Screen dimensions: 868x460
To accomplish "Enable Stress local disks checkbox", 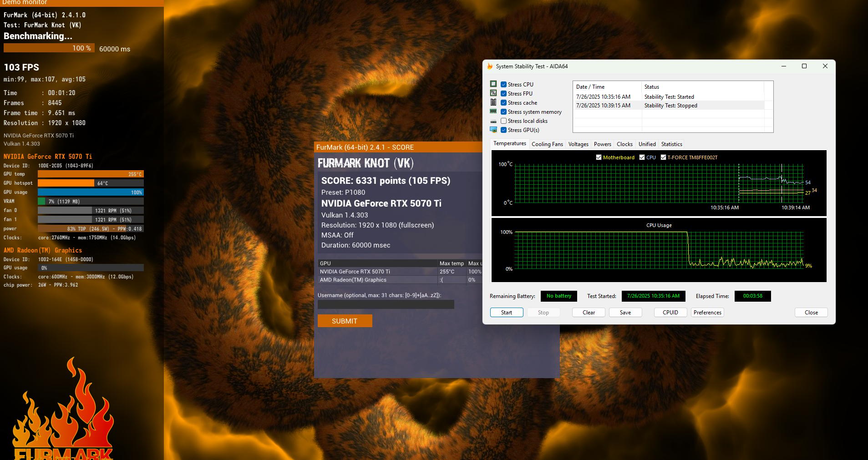I will coord(503,121).
